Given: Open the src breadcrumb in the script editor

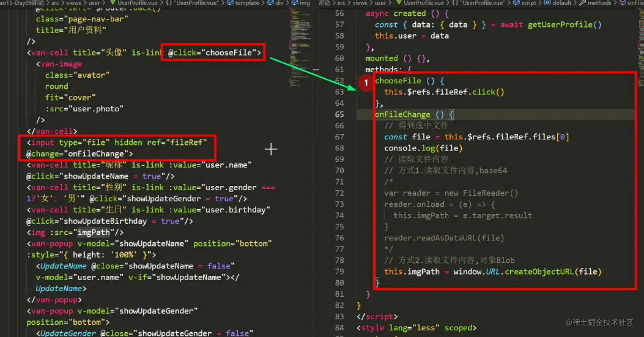Looking at the screenshot, I should pos(341,3).
